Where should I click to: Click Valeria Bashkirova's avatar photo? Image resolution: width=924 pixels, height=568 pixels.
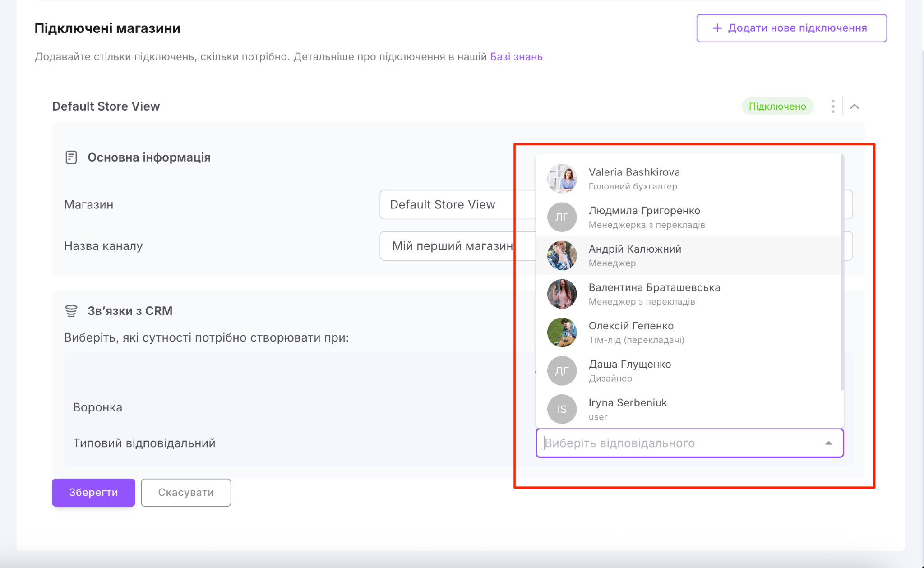[562, 179]
